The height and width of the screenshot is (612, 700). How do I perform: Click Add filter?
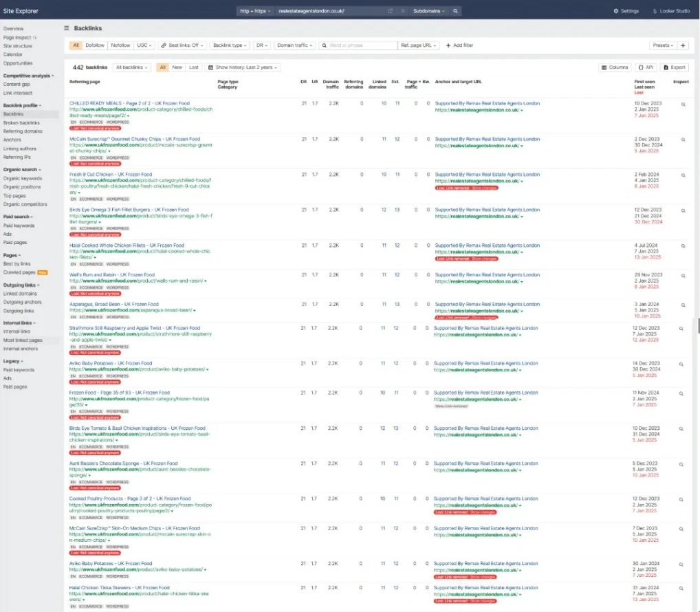point(459,45)
